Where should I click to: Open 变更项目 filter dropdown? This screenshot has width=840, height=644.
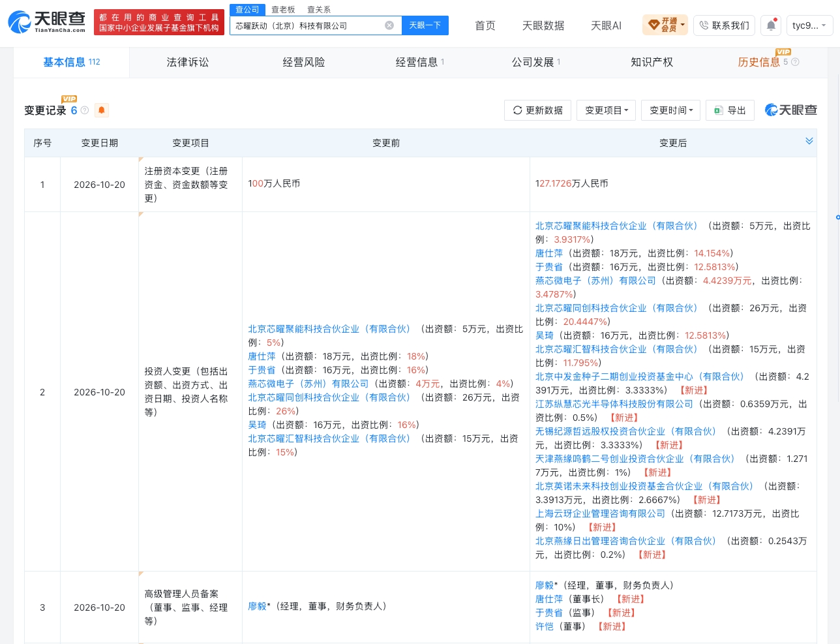tap(607, 110)
